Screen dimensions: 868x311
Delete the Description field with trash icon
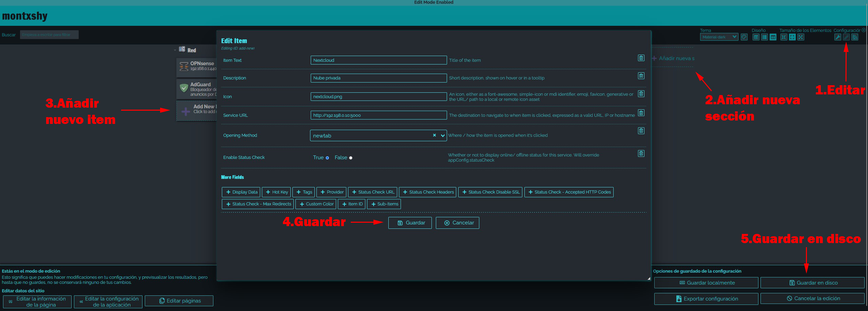[641, 76]
